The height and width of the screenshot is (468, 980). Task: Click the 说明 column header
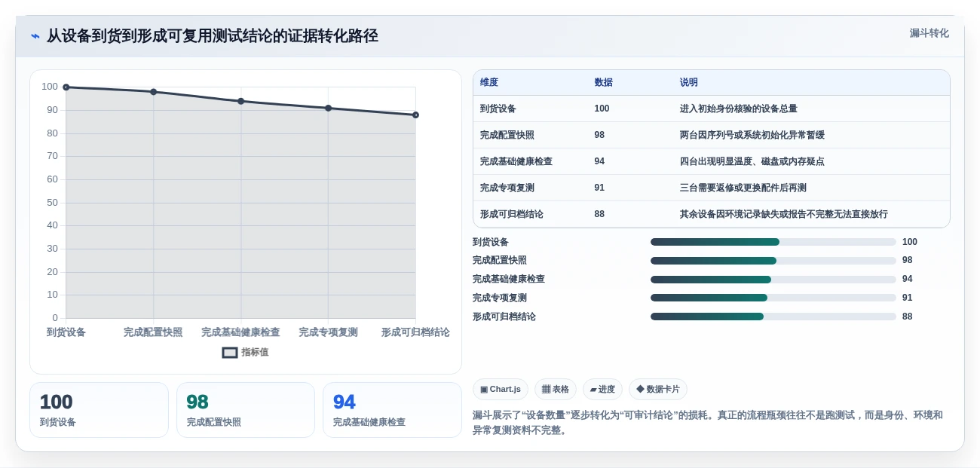[689, 82]
